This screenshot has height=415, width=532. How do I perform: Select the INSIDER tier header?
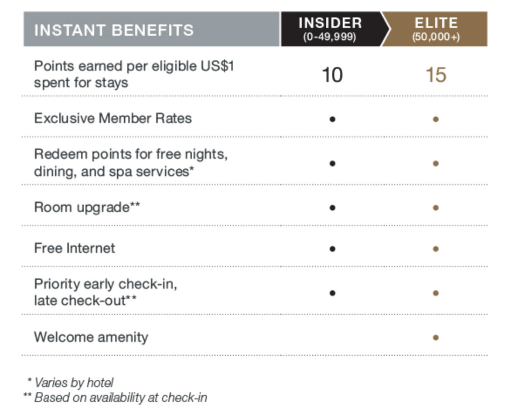click(x=330, y=29)
